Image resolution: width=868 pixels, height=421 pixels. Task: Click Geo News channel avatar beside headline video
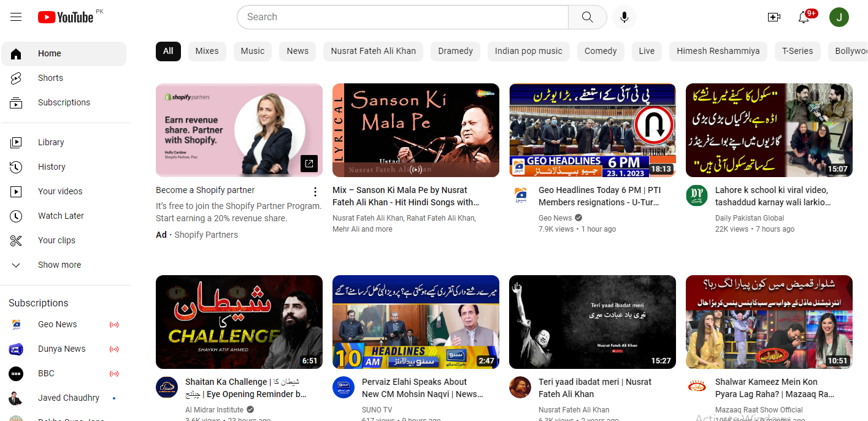pos(520,195)
